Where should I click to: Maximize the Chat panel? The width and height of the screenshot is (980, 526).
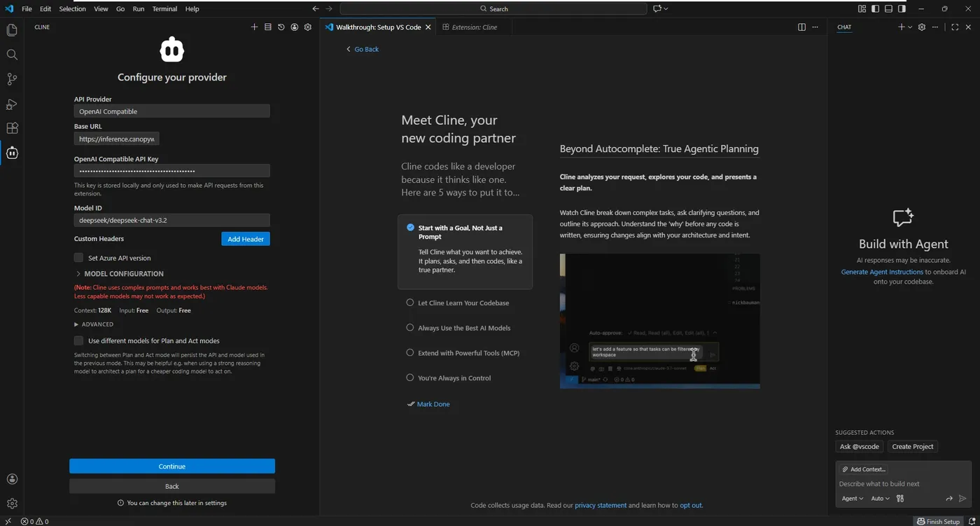[955, 27]
